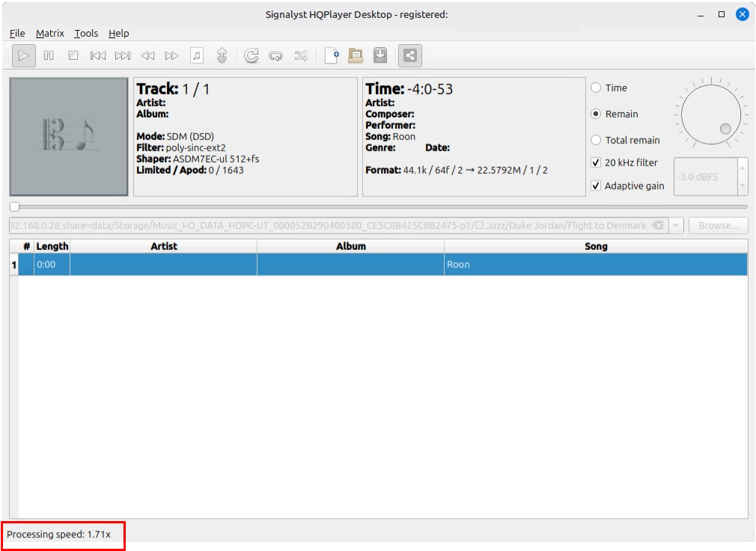Viewport: 756px width, 551px height.
Task: Disable the Adaptive gain checkbox
Action: click(596, 186)
